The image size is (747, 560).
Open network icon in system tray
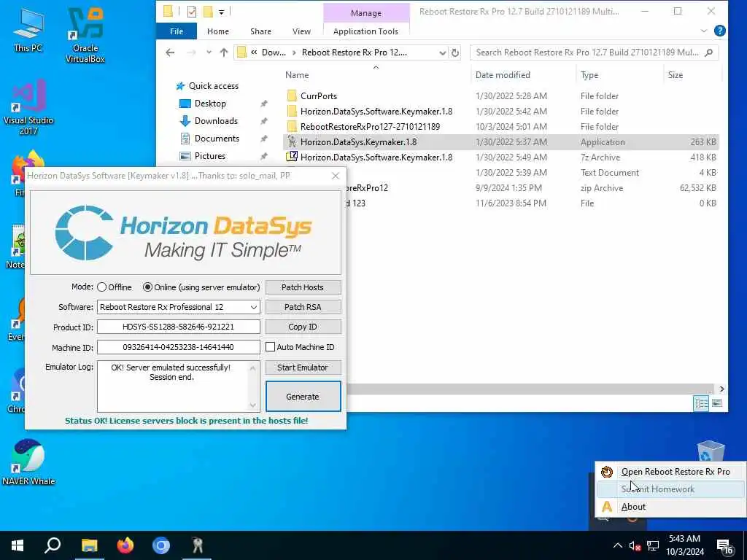click(x=653, y=545)
